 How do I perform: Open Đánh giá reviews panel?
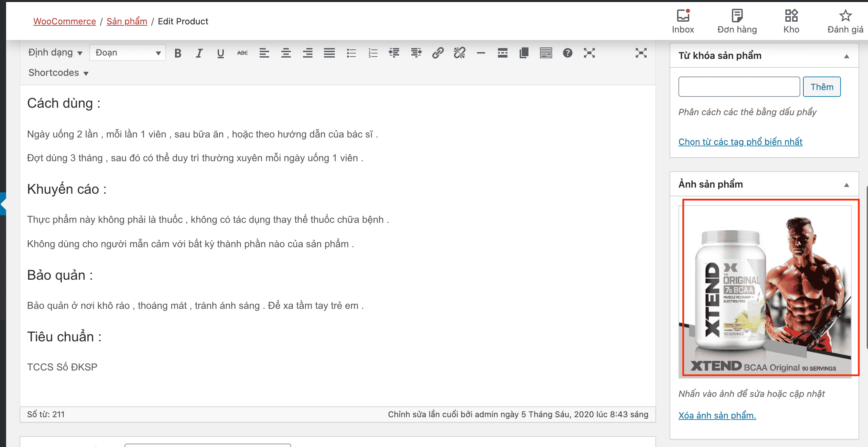[x=845, y=21]
